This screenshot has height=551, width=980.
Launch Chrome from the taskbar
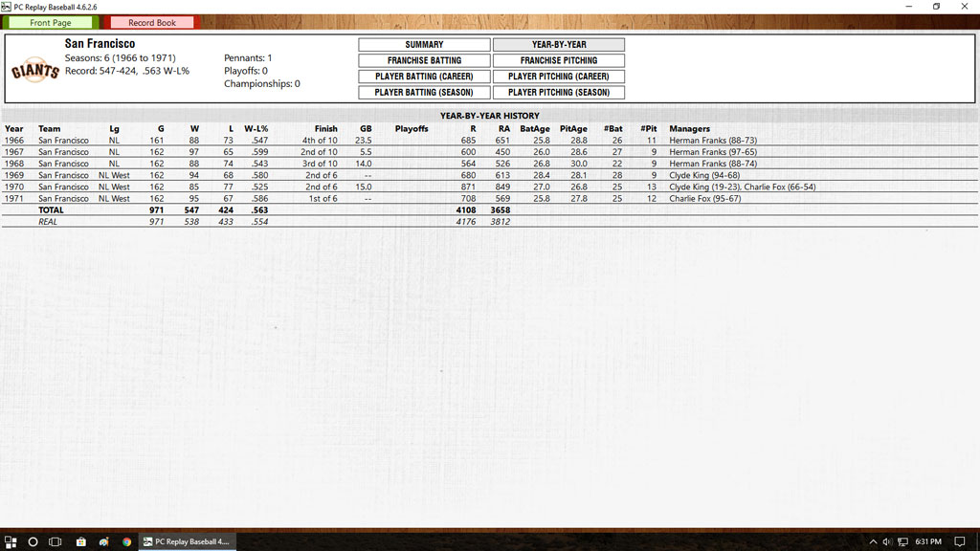pos(126,541)
